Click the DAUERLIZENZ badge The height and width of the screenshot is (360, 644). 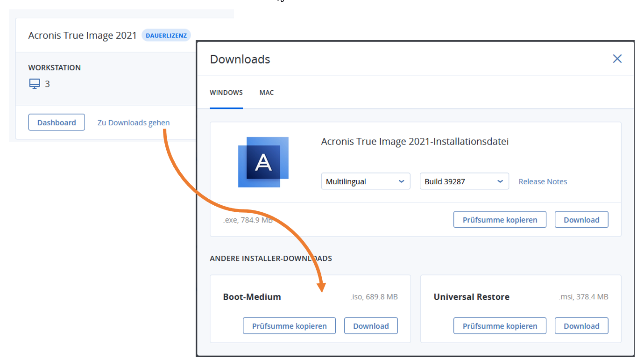click(x=166, y=35)
